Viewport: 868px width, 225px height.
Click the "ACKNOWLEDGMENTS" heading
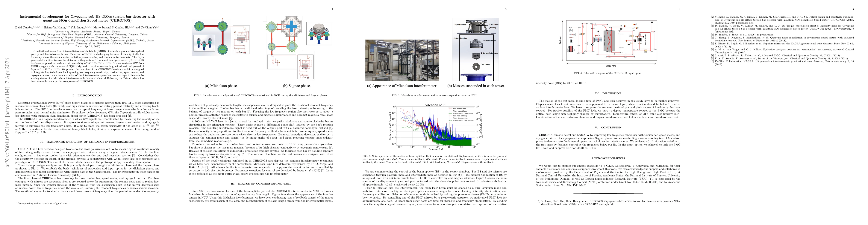(x=608, y=158)
